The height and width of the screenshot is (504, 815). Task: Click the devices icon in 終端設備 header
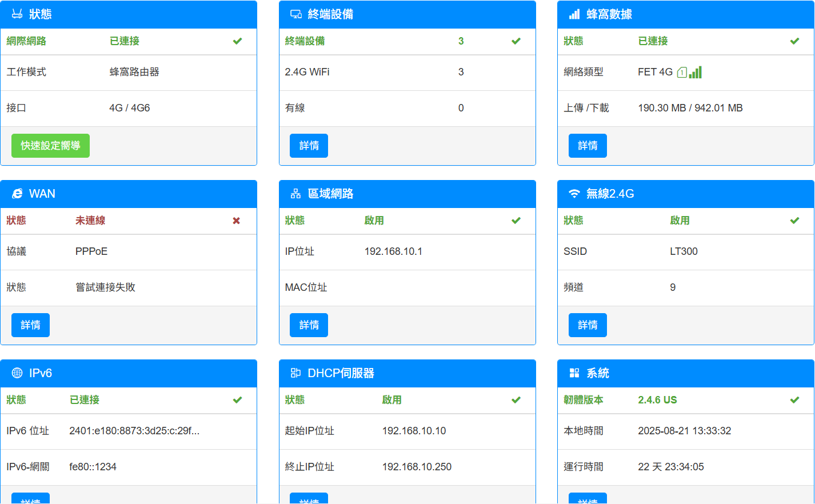tap(295, 14)
